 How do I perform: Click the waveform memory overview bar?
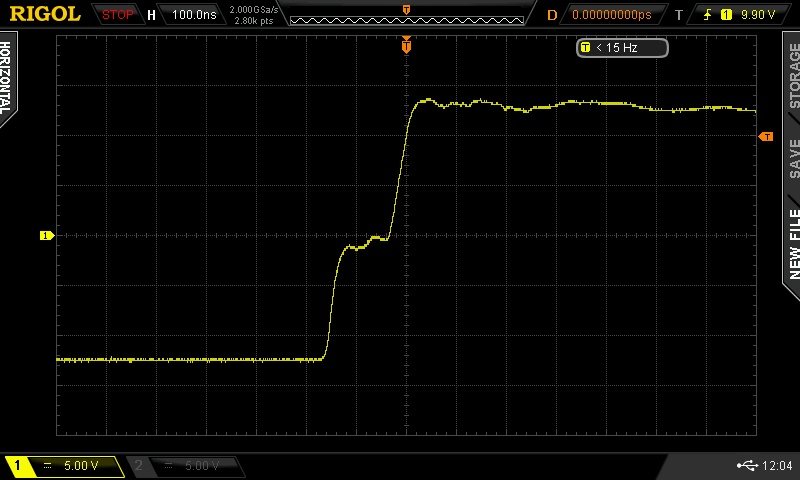[x=407, y=20]
